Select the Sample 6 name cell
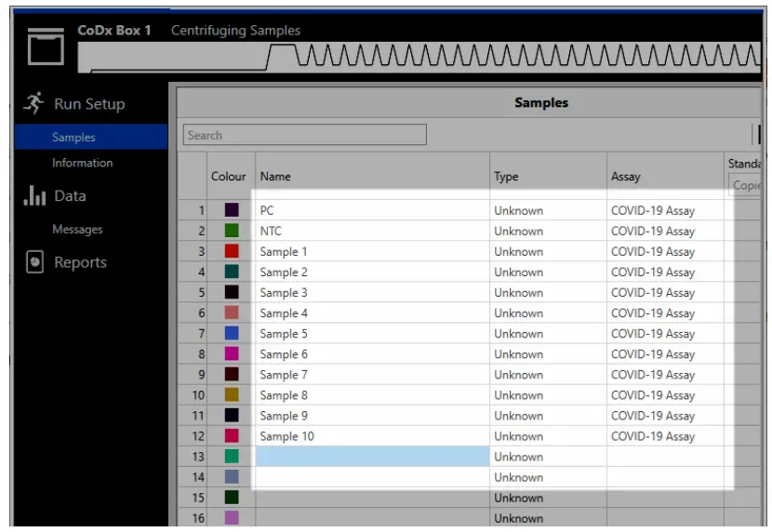The height and width of the screenshot is (532, 772). coord(372,353)
